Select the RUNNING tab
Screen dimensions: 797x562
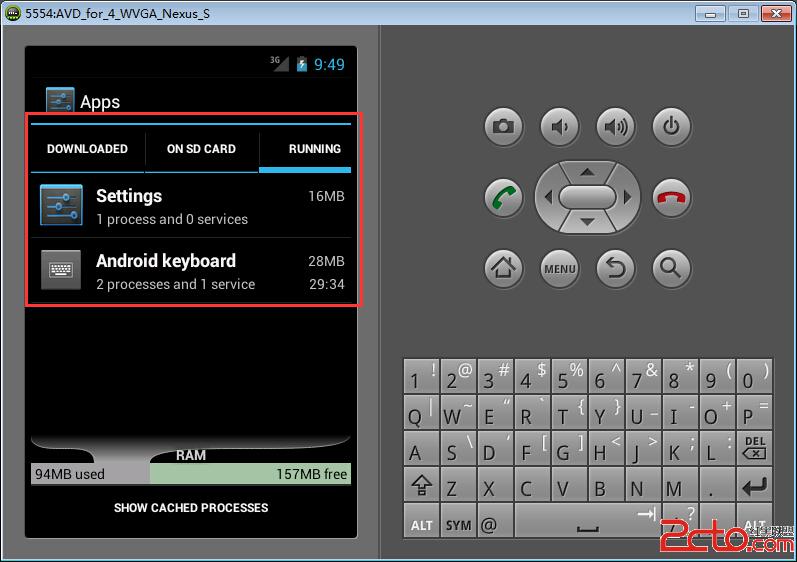[x=305, y=149]
